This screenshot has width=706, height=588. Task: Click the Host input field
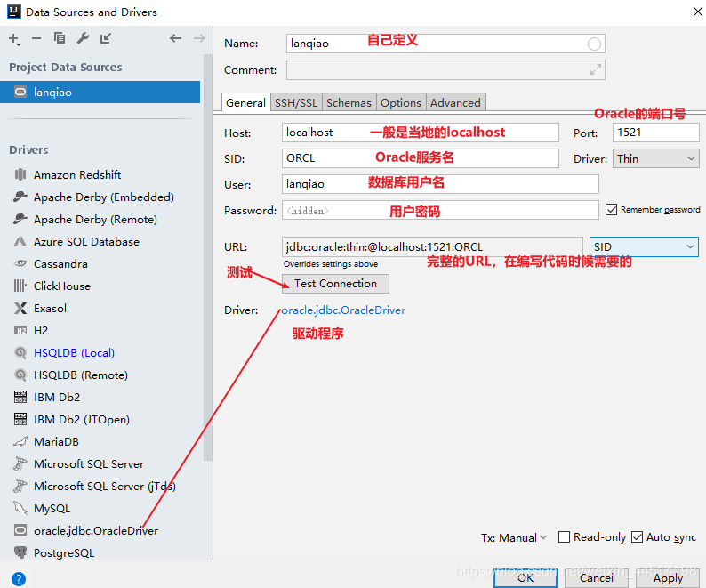click(x=420, y=133)
